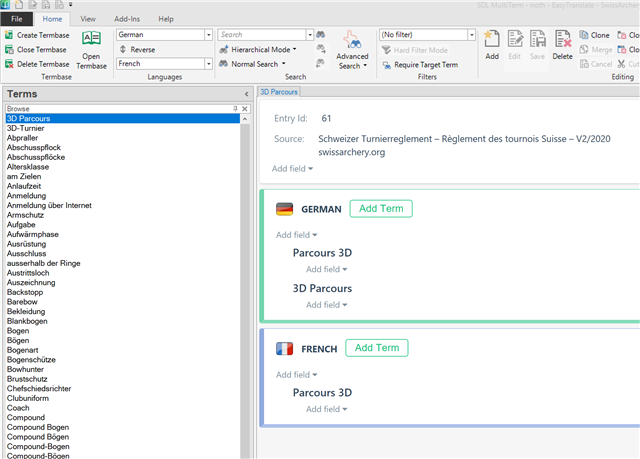Screen dimensions: 640x459
Task: Open the (No filter) dropdown
Action: (471, 35)
